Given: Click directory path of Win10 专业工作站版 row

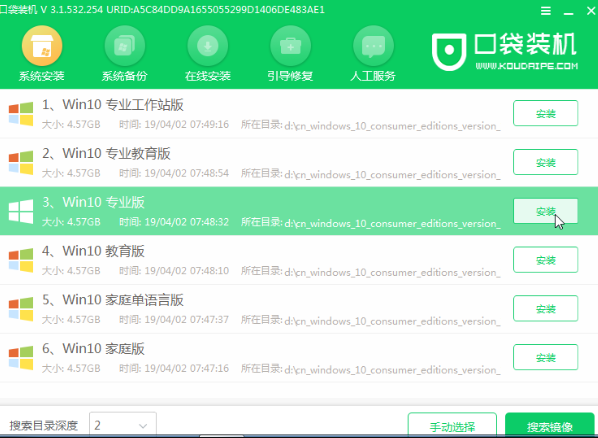Looking at the screenshot, I should pyautogui.click(x=392, y=126).
